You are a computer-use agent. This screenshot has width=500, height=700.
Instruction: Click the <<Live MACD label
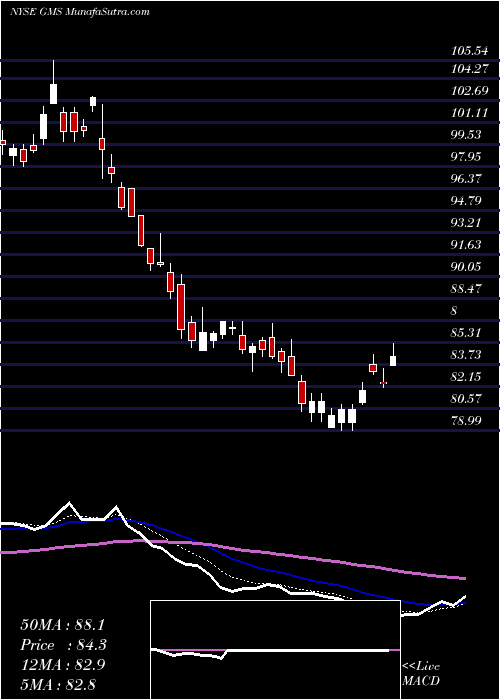point(421,674)
